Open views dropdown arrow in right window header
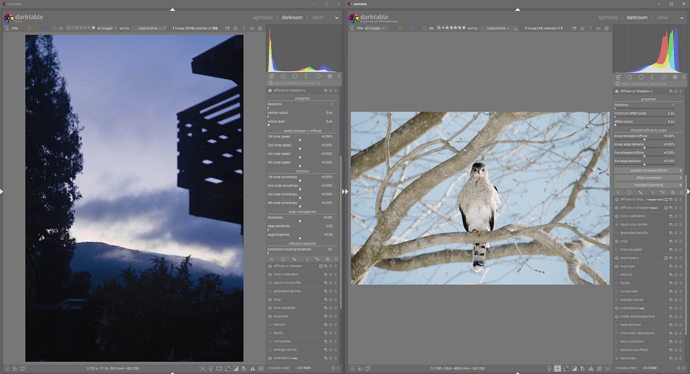Screen dimensions: 690x374 click(682, 18)
